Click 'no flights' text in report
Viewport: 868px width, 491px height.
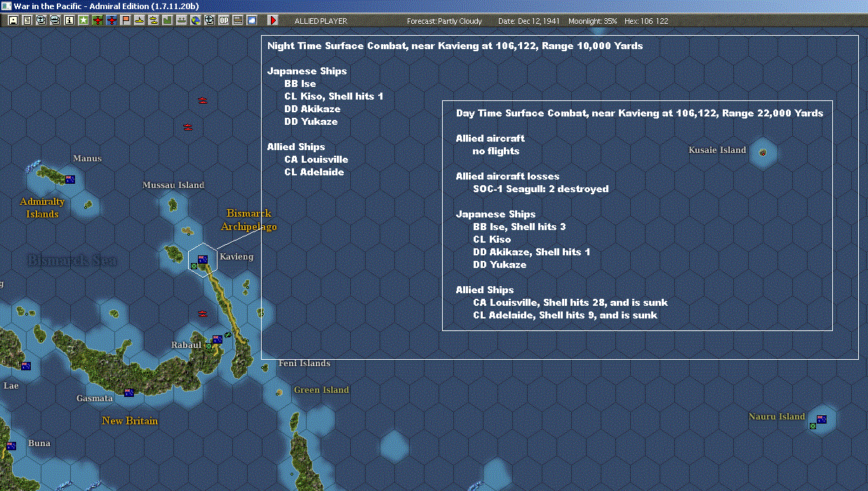tap(496, 151)
